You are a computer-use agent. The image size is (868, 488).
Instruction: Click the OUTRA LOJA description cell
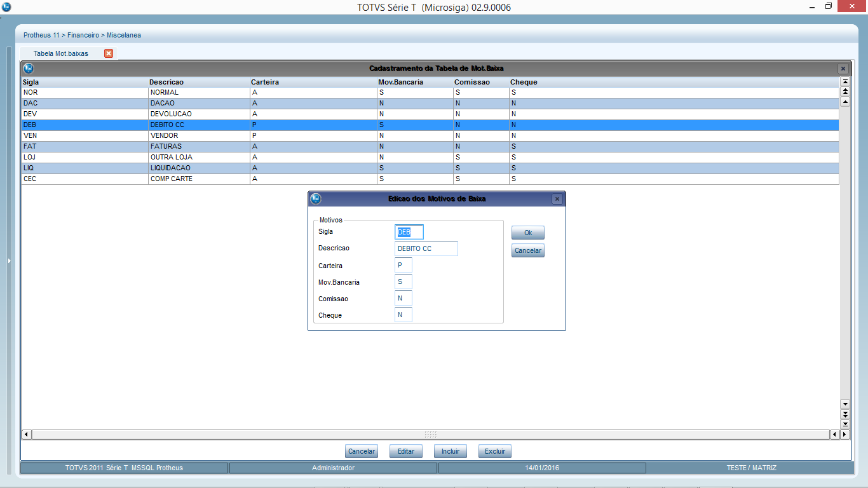(199, 158)
